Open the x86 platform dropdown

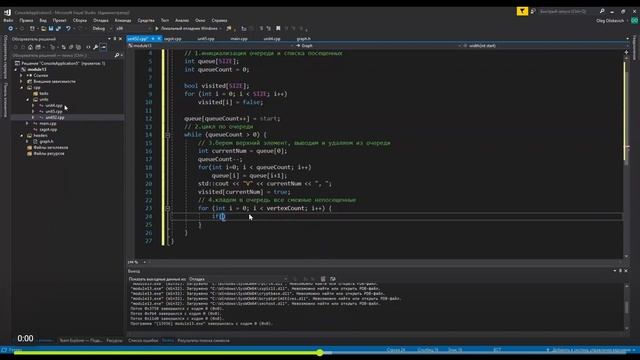click(133, 29)
